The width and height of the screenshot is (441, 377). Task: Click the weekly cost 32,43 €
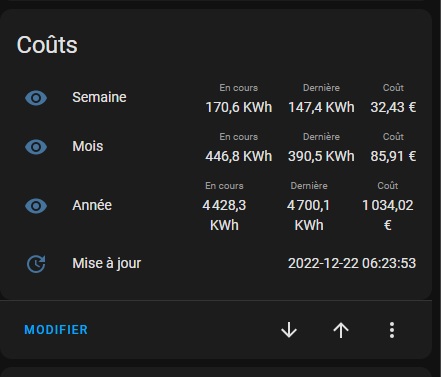[x=393, y=107]
